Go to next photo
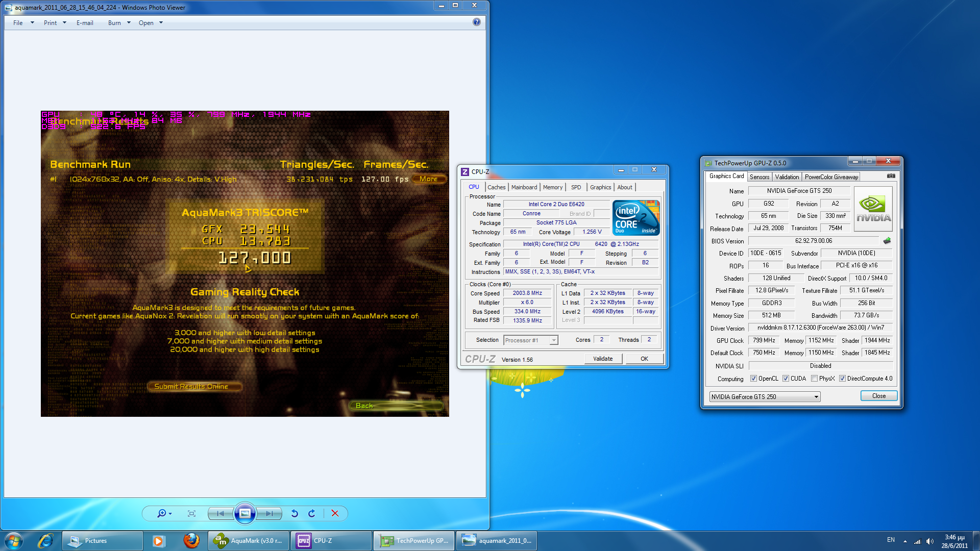This screenshot has height=551, width=980. (269, 513)
